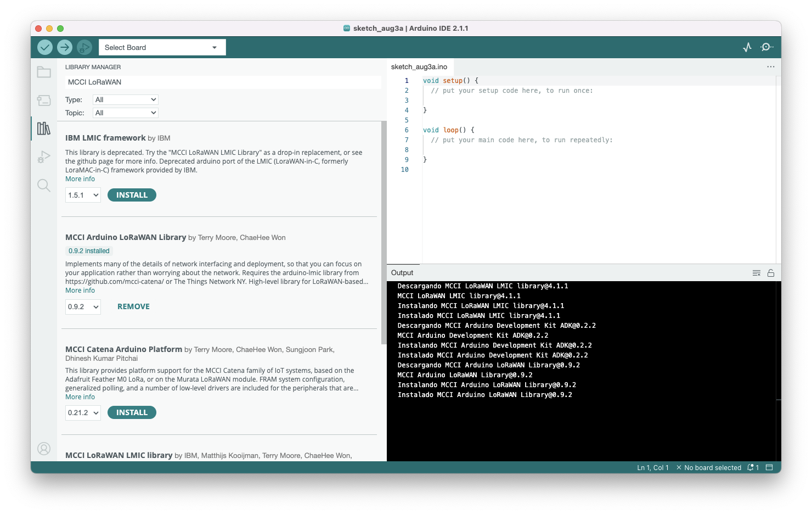This screenshot has height=514, width=812.
Task: Click the comment line put your main code here
Action: coord(522,140)
